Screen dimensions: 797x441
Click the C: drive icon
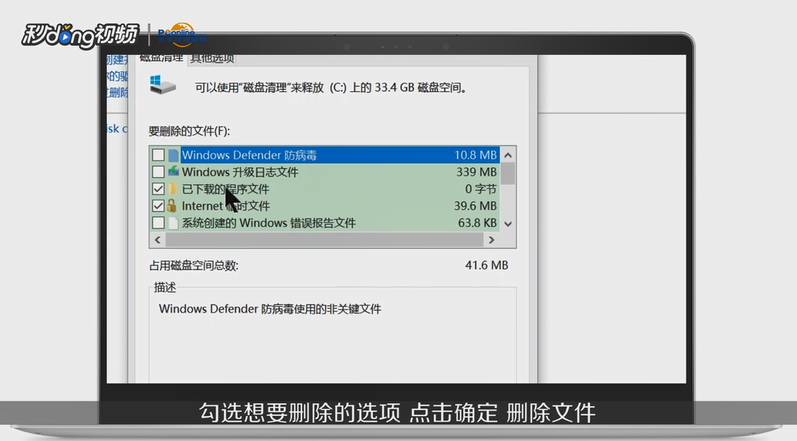pos(163,84)
